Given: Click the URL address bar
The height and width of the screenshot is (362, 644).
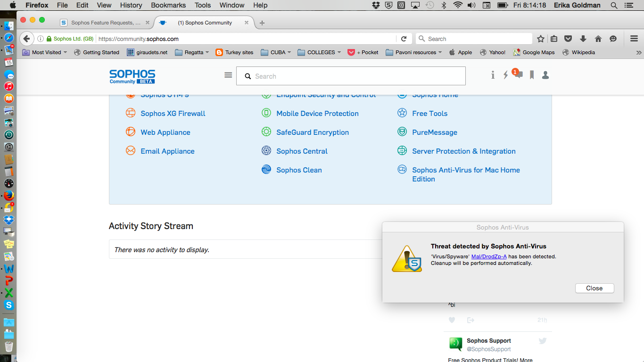Looking at the screenshot, I should coord(245,39).
